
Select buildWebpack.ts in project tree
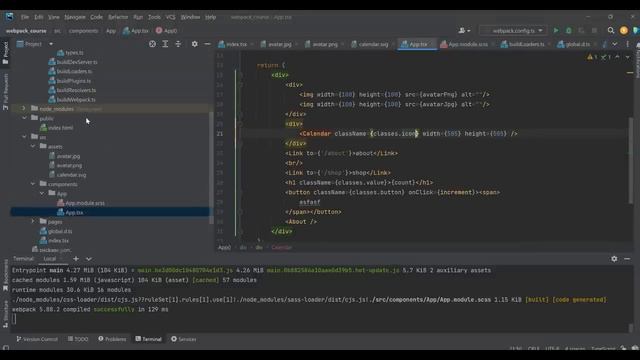[76, 100]
